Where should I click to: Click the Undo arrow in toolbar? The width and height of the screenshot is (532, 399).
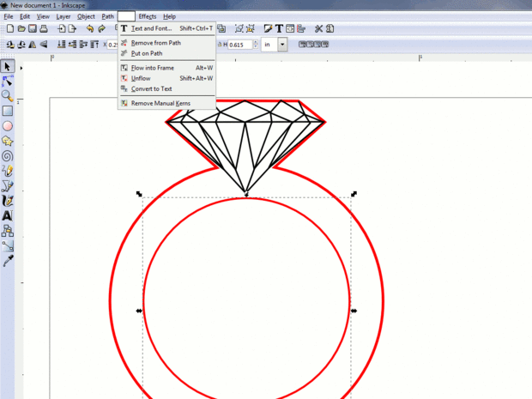click(x=89, y=29)
